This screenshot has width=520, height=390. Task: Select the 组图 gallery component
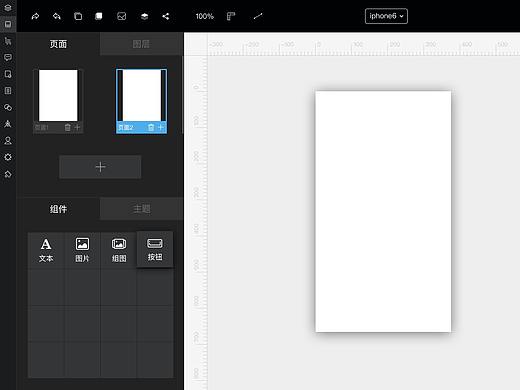[119, 250]
